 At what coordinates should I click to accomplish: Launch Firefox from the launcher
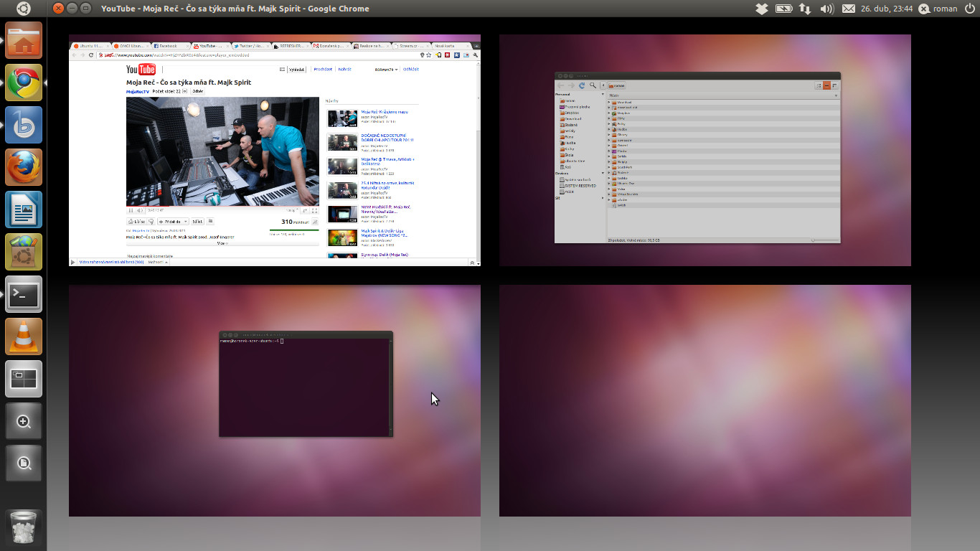(x=24, y=167)
